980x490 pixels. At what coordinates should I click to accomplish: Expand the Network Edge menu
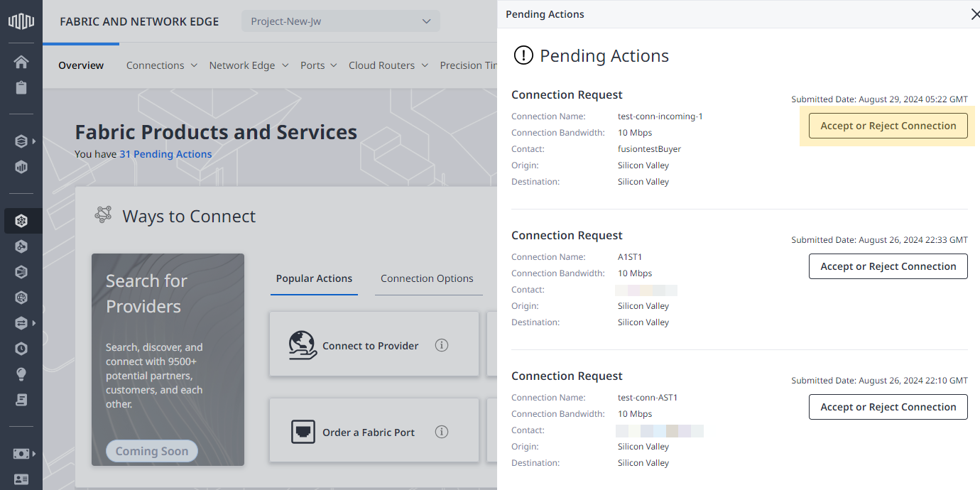[x=249, y=65]
